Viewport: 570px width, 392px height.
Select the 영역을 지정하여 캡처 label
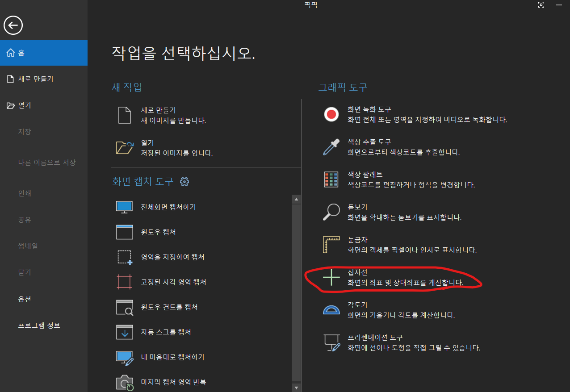[173, 257]
